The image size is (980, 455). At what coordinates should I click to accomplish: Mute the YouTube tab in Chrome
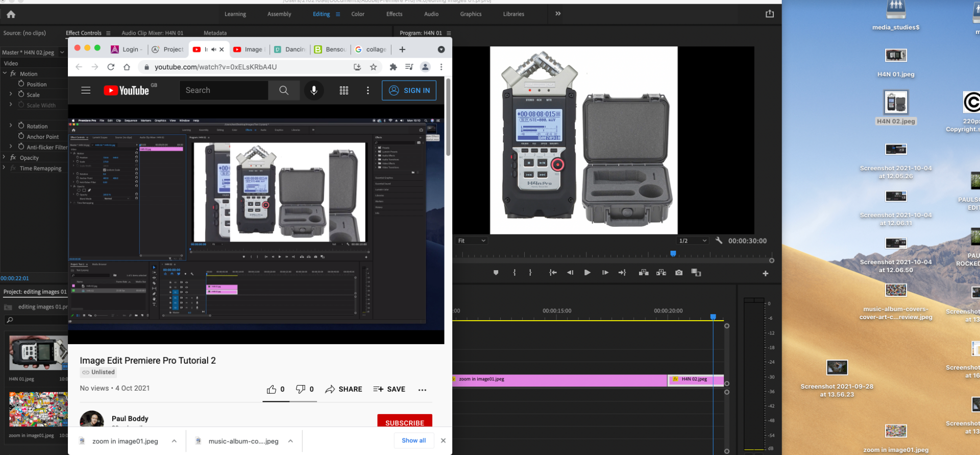coord(213,50)
